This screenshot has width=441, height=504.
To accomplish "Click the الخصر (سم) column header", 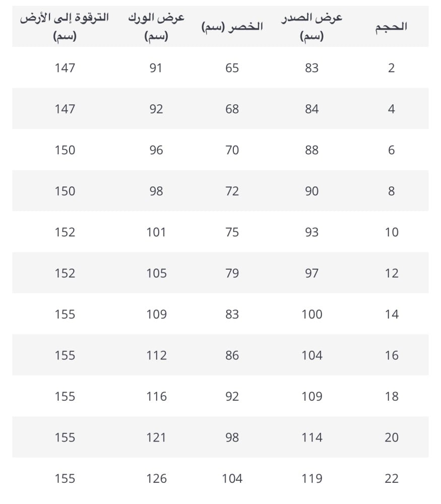I will [x=232, y=27].
